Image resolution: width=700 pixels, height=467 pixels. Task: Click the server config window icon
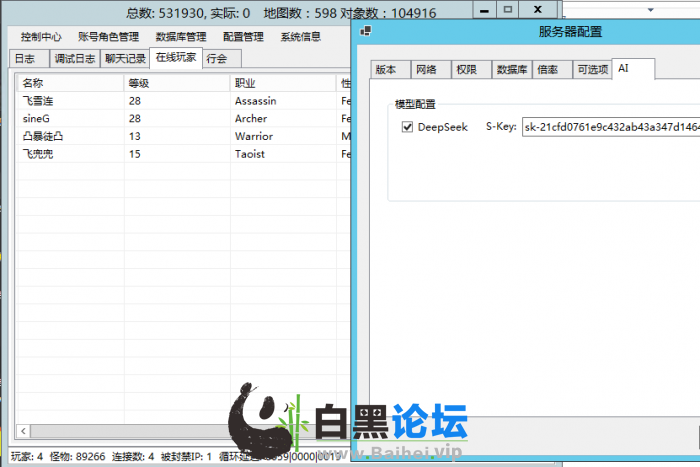click(366, 31)
